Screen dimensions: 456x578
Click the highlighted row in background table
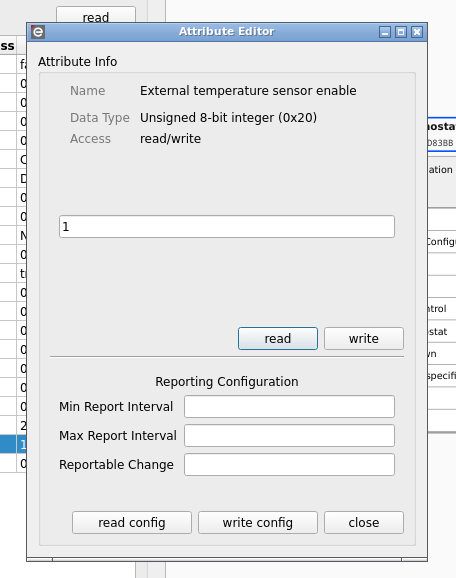point(13,444)
